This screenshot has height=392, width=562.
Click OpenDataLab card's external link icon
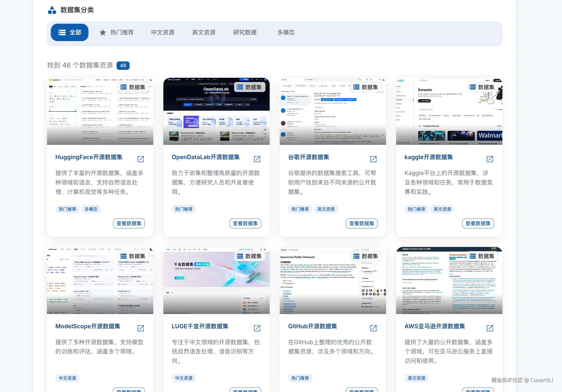tap(257, 159)
